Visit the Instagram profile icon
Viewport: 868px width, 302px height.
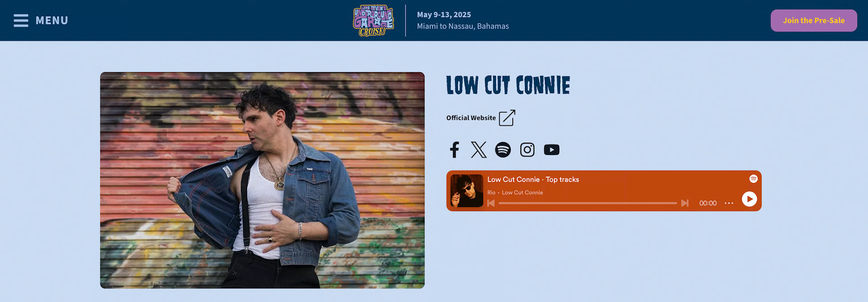[527, 149]
